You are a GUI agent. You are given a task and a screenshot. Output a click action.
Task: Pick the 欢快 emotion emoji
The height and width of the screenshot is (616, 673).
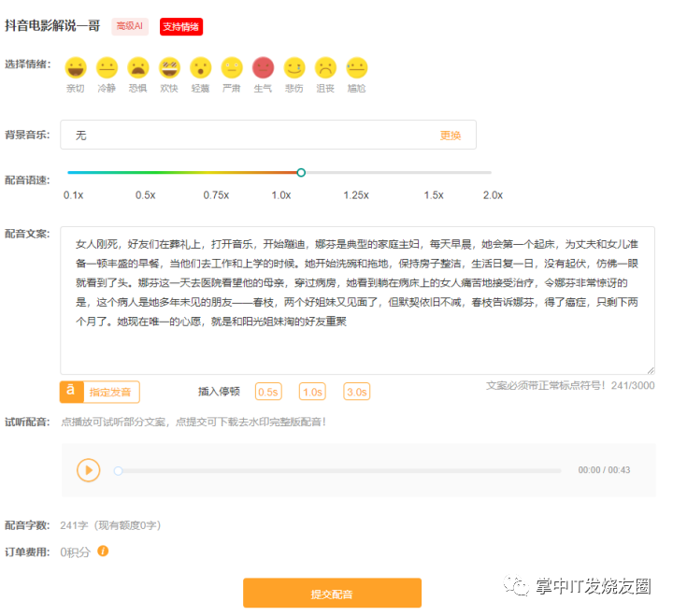pyautogui.click(x=169, y=68)
